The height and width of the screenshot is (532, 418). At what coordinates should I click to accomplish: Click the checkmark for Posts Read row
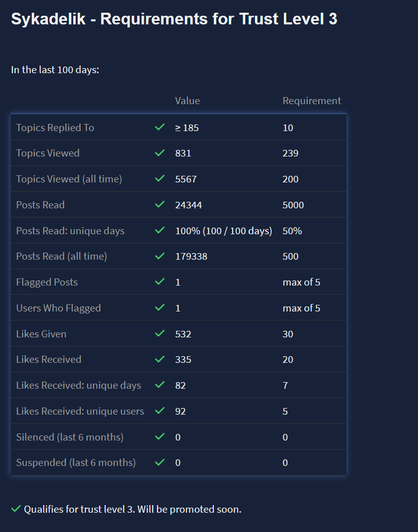159,204
